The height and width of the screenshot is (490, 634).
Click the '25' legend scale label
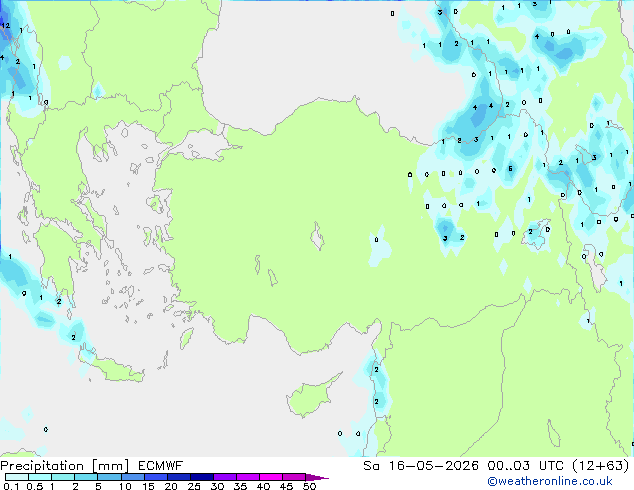coord(194,486)
